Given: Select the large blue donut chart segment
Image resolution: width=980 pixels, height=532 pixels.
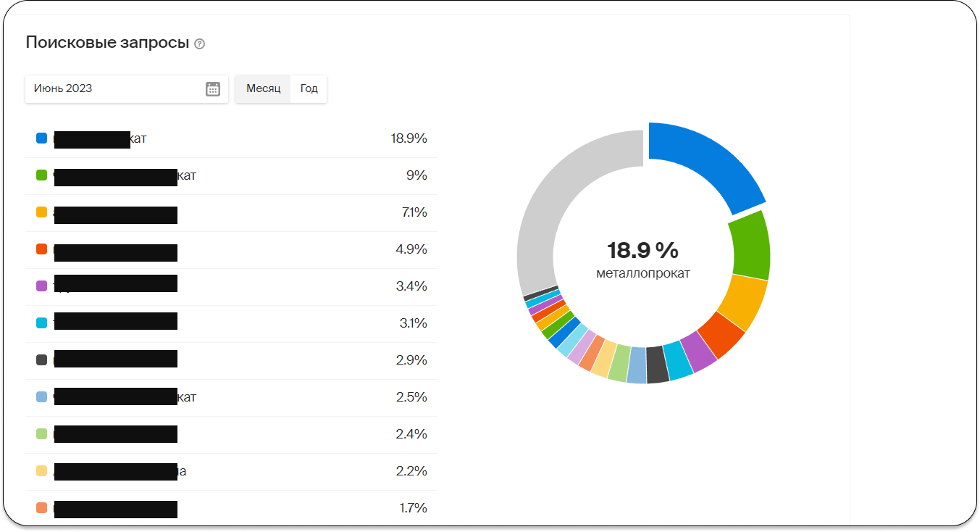Looking at the screenshot, I should tap(701, 164).
